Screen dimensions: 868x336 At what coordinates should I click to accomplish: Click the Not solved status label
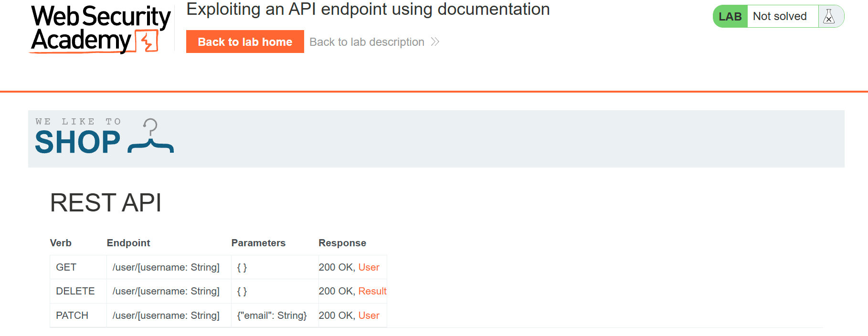(780, 17)
